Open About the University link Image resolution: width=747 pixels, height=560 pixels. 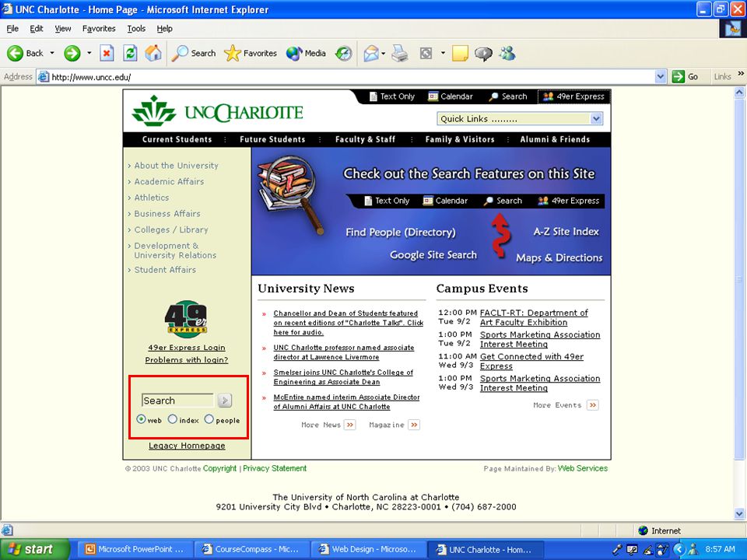coord(177,165)
